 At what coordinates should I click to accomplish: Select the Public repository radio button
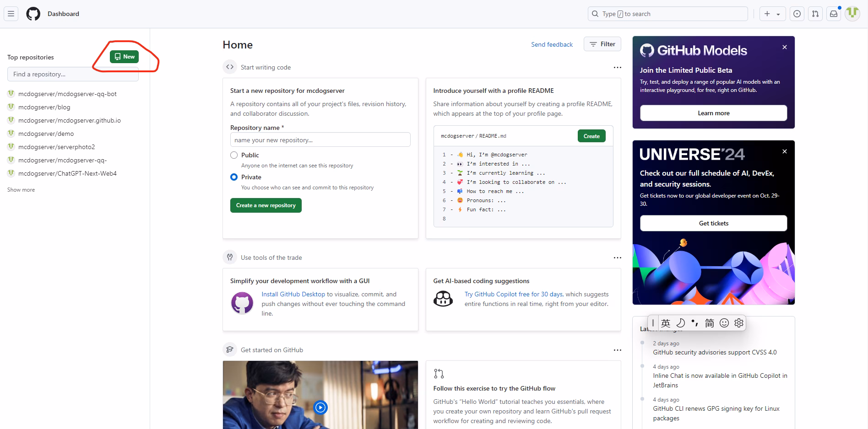tap(234, 155)
